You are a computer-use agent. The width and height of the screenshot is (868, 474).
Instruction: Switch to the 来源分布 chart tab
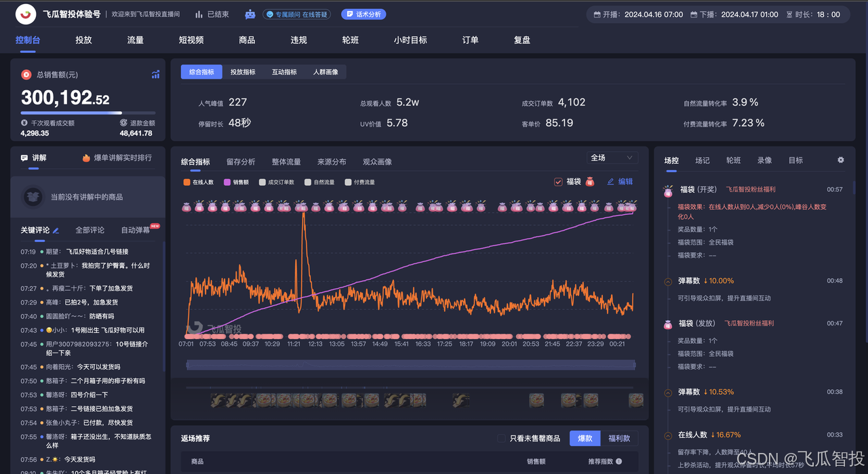point(332,162)
